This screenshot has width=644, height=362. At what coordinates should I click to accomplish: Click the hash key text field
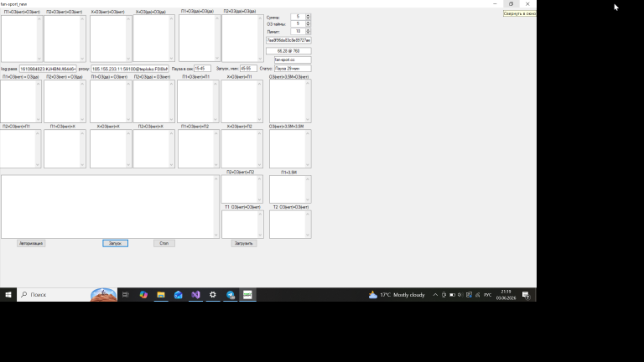(288, 40)
